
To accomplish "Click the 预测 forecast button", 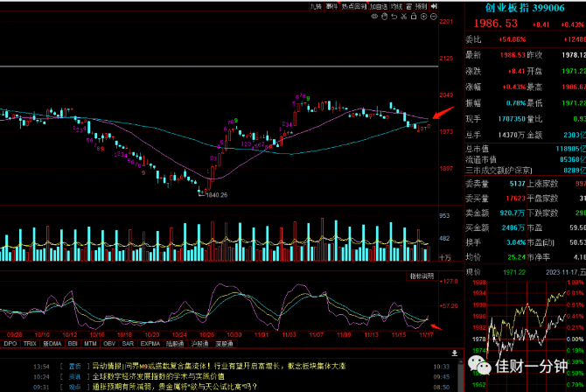I will coord(422,6).
